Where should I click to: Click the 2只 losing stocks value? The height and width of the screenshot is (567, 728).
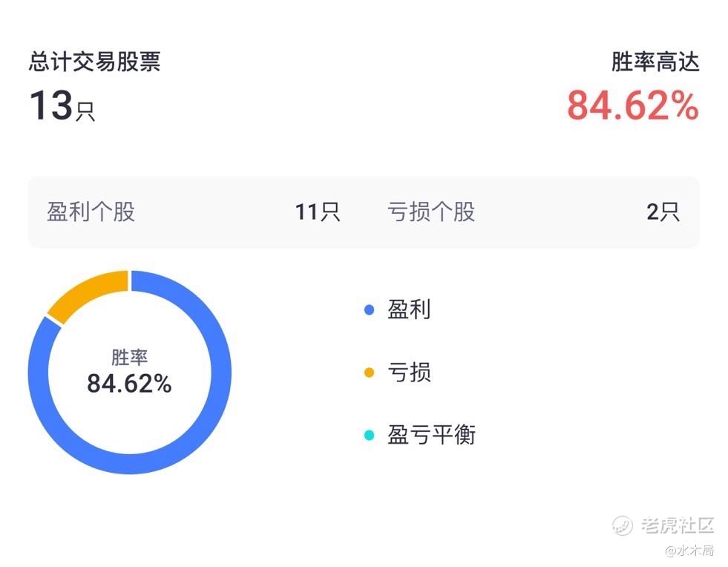pos(663,212)
